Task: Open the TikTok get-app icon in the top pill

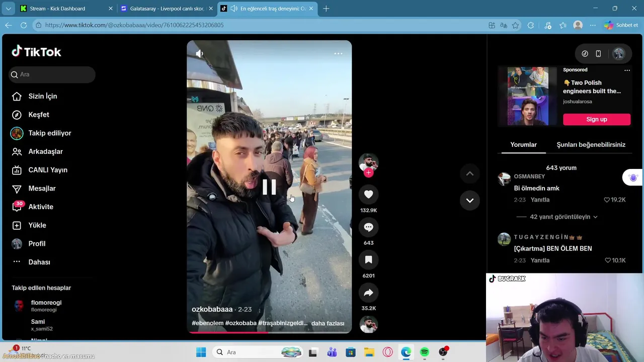Action: [x=585, y=54]
